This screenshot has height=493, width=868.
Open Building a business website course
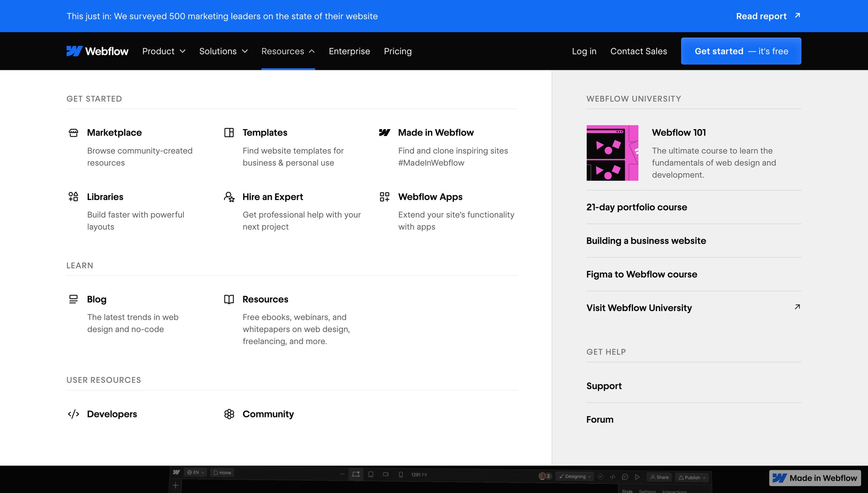coord(646,241)
